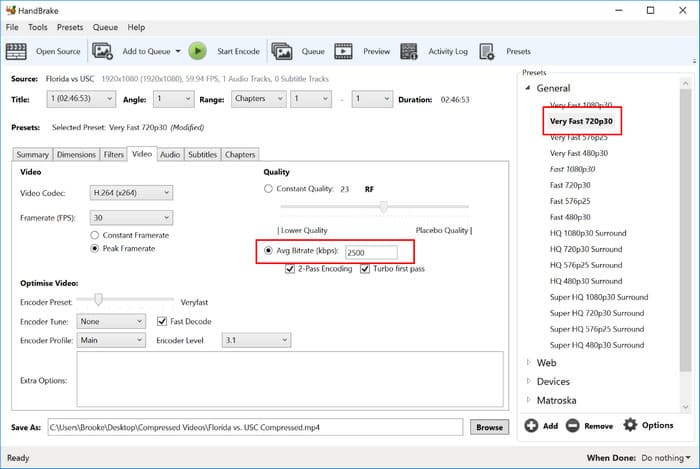Image resolution: width=700 pixels, height=469 pixels.
Task: Open the Activity Log icon
Action: [410, 51]
